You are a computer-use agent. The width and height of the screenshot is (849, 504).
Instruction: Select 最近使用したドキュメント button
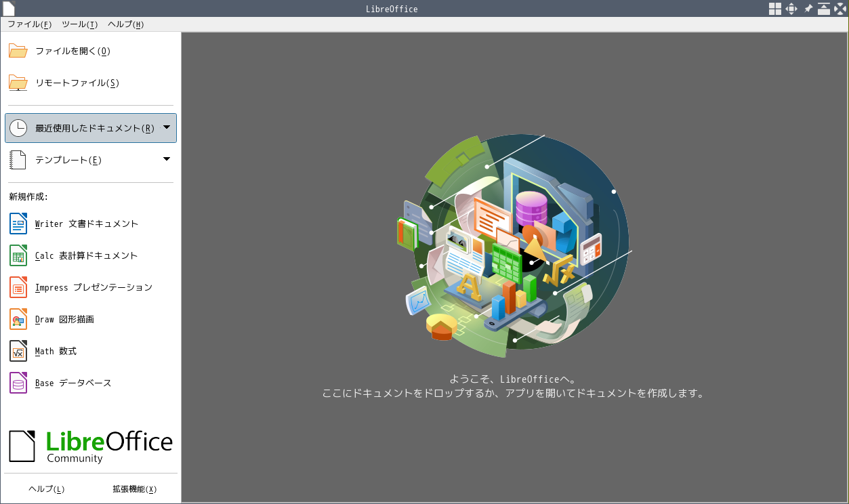tap(91, 128)
